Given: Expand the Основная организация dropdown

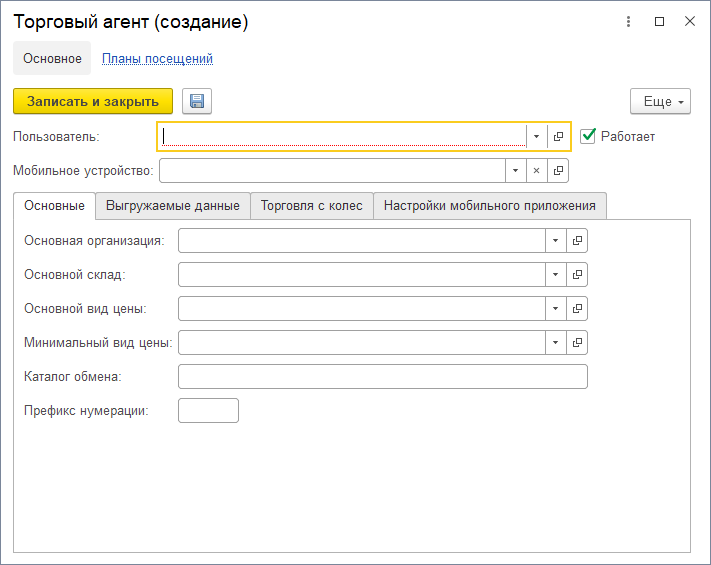Looking at the screenshot, I should [556, 241].
